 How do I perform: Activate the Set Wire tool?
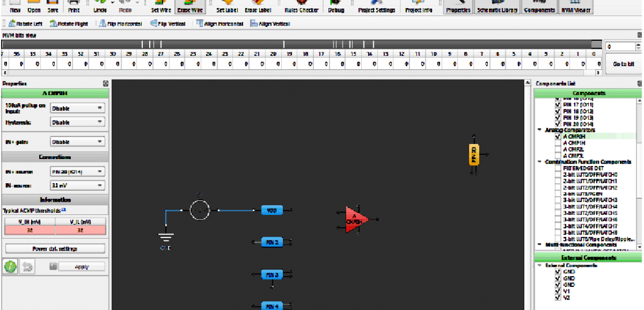coord(161,7)
